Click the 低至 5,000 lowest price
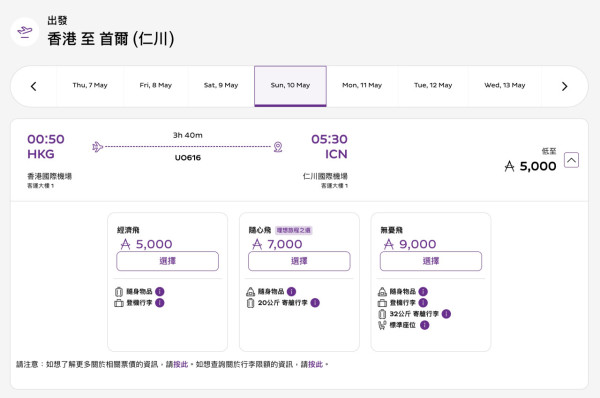This screenshot has height=398, width=600. coord(530,161)
